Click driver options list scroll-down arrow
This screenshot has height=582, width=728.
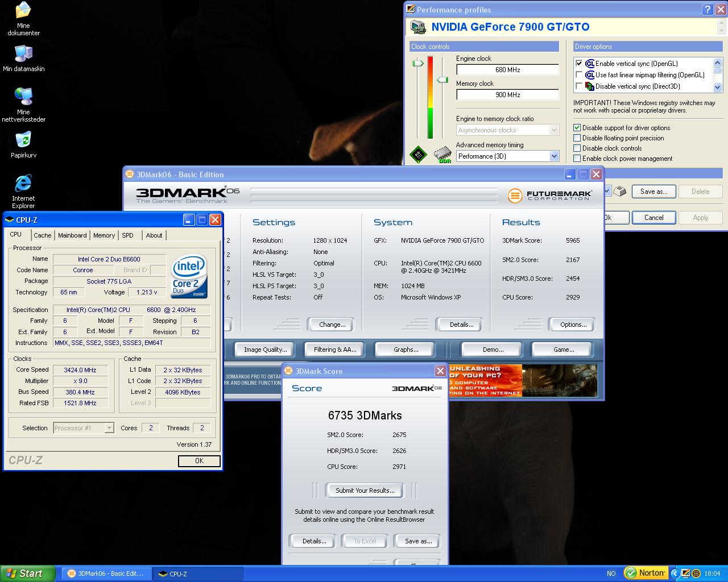click(717, 88)
